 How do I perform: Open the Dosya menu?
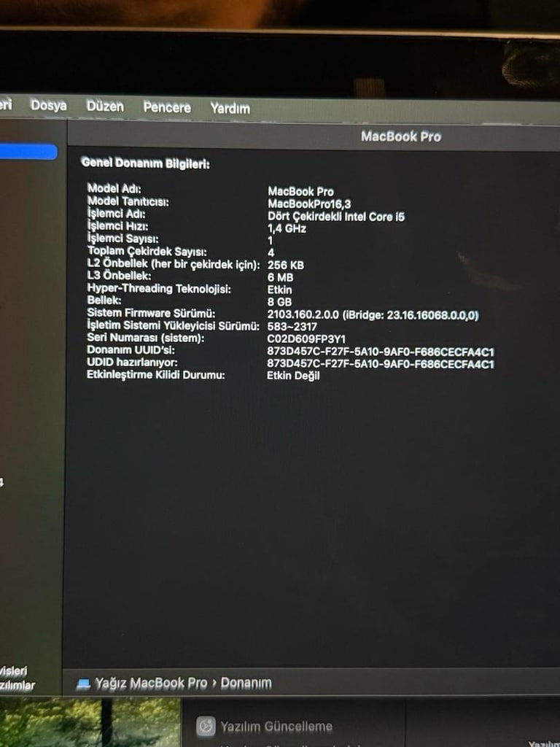tap(49, 105)
